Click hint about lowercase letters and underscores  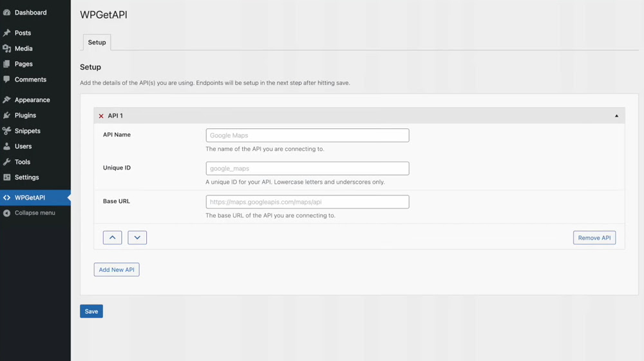point(296,182)
